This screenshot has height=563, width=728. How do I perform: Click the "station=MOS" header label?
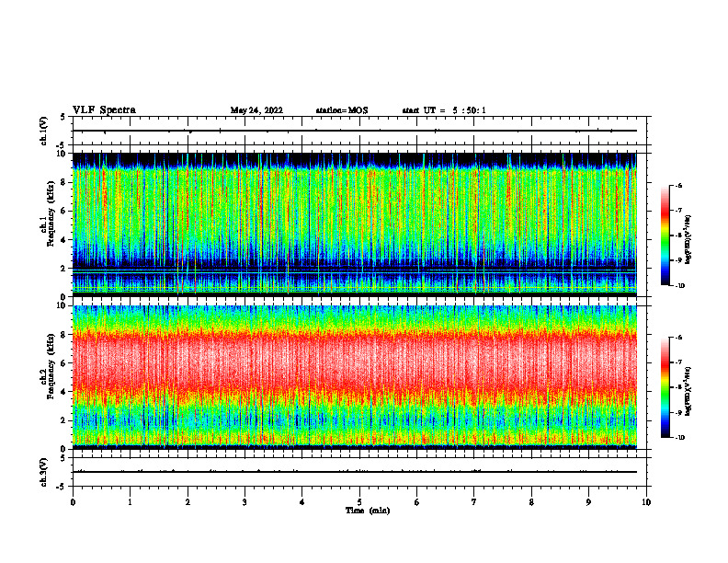pos(342,110)
